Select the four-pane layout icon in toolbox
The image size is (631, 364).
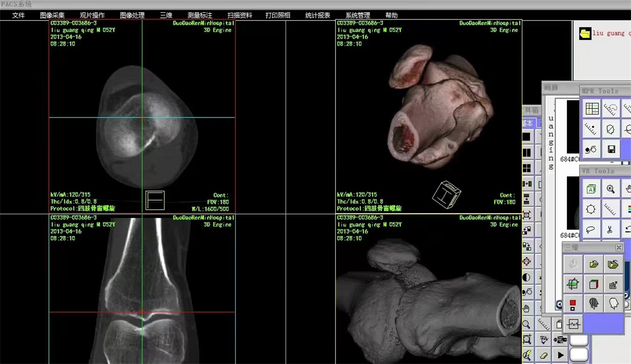527,168
